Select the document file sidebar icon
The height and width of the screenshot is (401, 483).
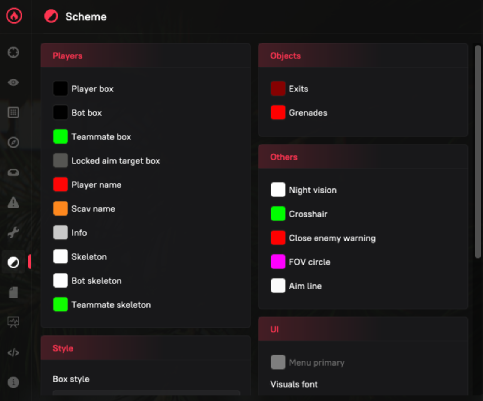[x=13, y=292]
